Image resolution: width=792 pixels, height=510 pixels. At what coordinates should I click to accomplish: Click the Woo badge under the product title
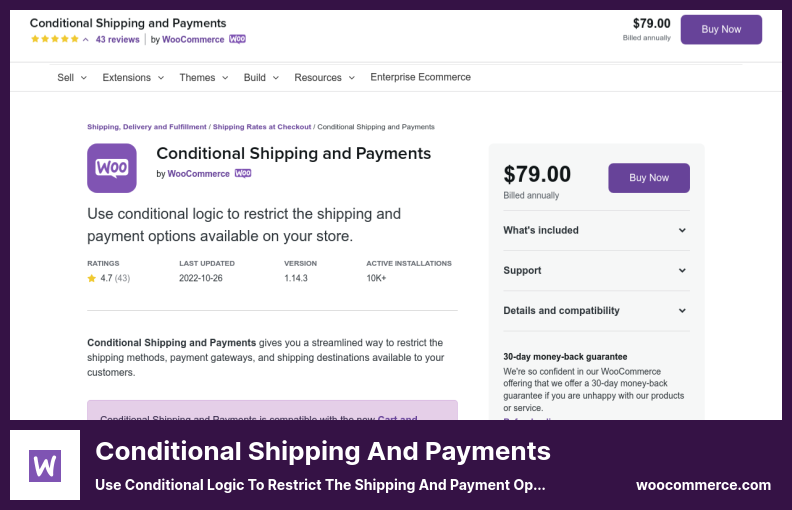[243, 173]
